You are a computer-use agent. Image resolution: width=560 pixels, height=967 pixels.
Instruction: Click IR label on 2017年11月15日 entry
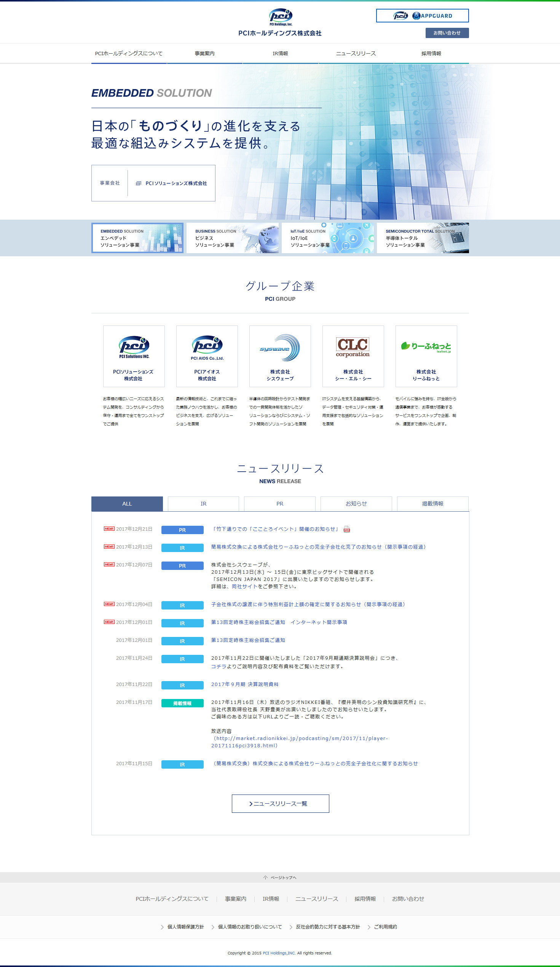pyautogui.click(x=182, y=765)
